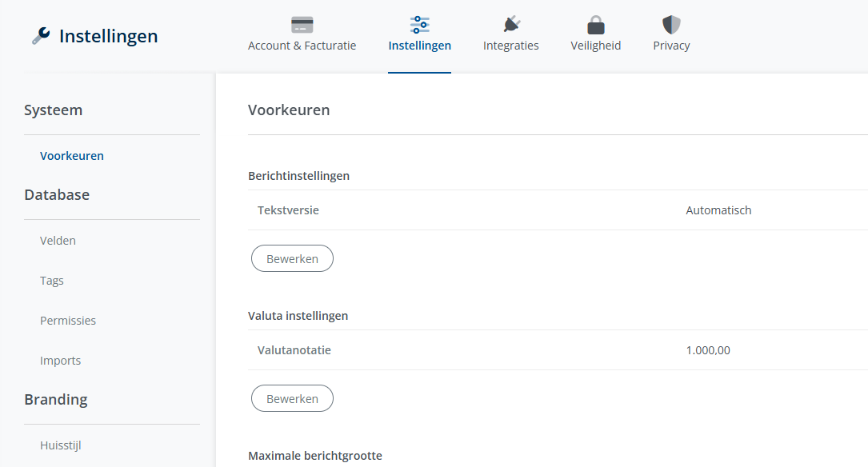Select Voorkeuren in the Systeem sidebar
The image size is (868, 467).
(72, 156)
